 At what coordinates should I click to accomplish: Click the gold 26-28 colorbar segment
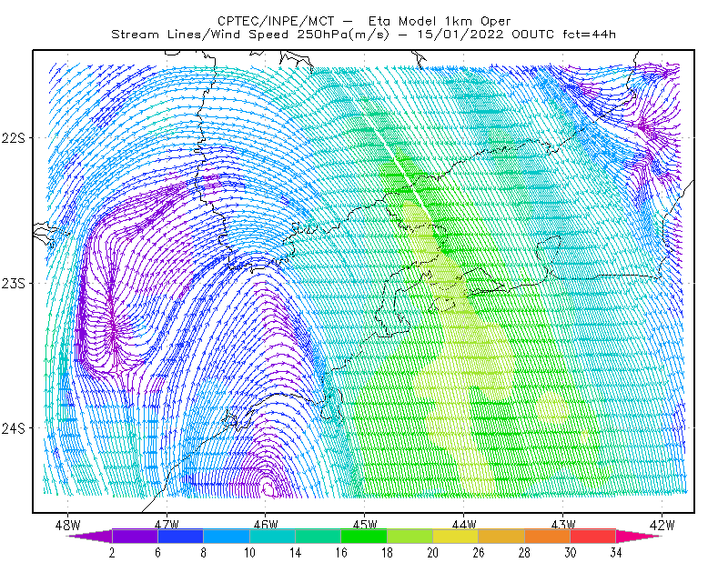501,536
